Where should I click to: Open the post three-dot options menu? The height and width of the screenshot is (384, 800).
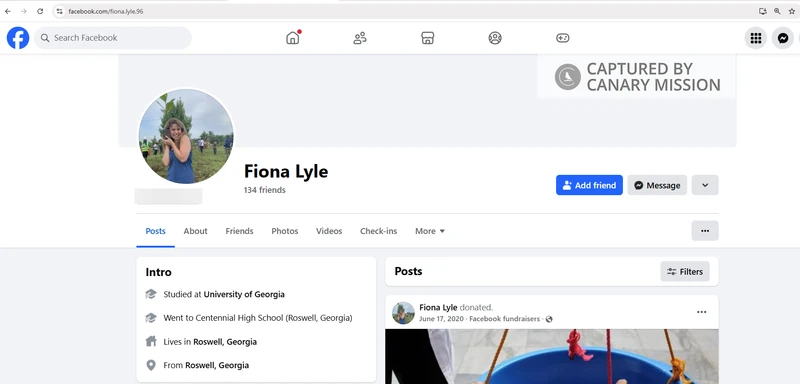(x=702, y=312)
